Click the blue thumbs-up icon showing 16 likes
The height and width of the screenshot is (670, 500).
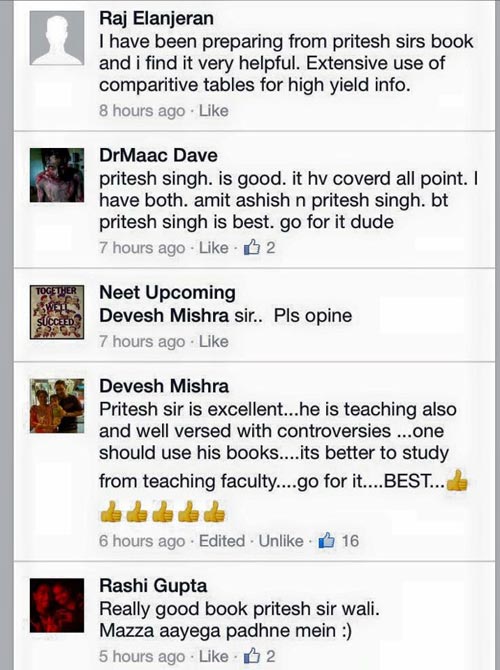pyautogui.click(x=326, y=540)
